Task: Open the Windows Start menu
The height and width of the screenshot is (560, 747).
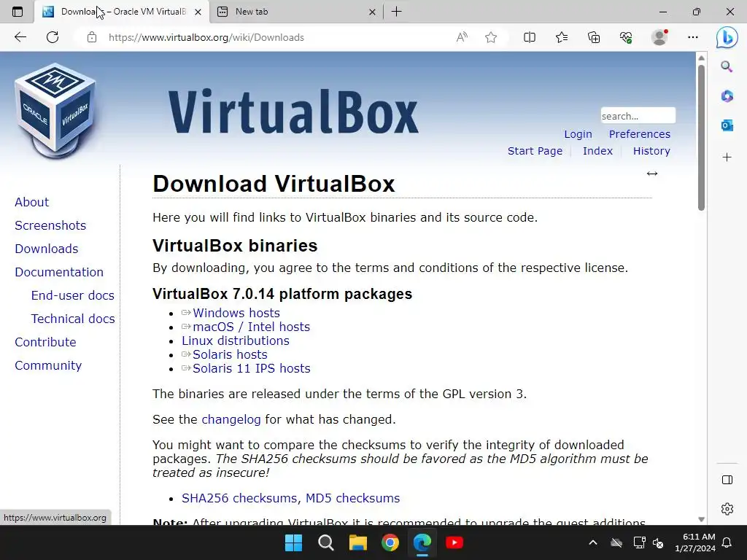Action: coord(293,542)
